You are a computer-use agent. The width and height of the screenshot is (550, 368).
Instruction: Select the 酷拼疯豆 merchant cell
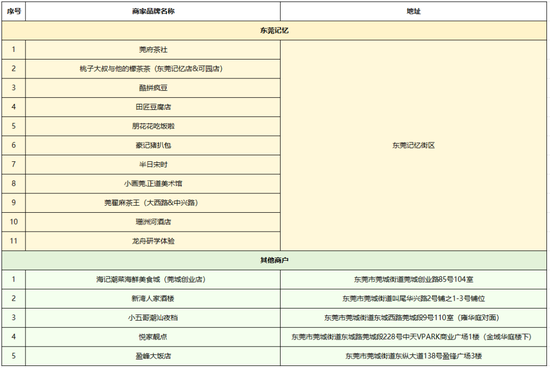[153, 88]
